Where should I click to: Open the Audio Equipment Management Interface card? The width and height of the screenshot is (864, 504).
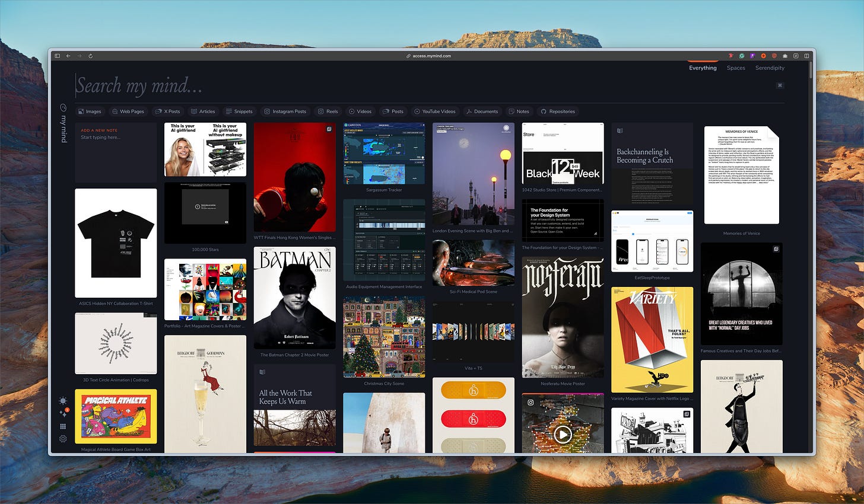[x=384, y=240]
